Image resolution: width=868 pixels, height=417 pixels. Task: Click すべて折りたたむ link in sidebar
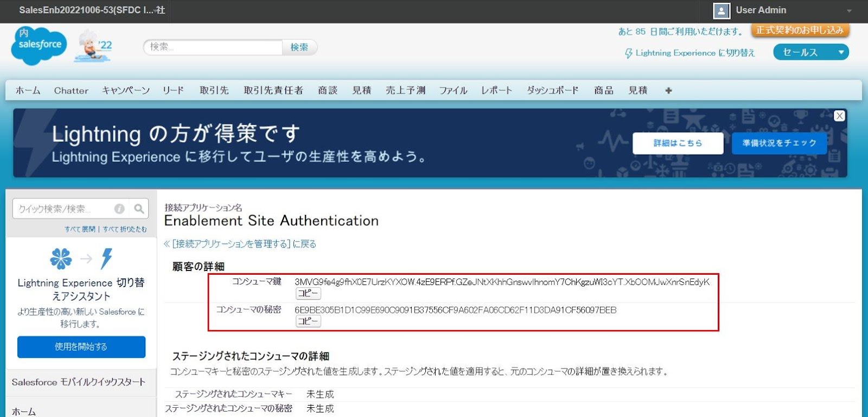pos(125,229)
